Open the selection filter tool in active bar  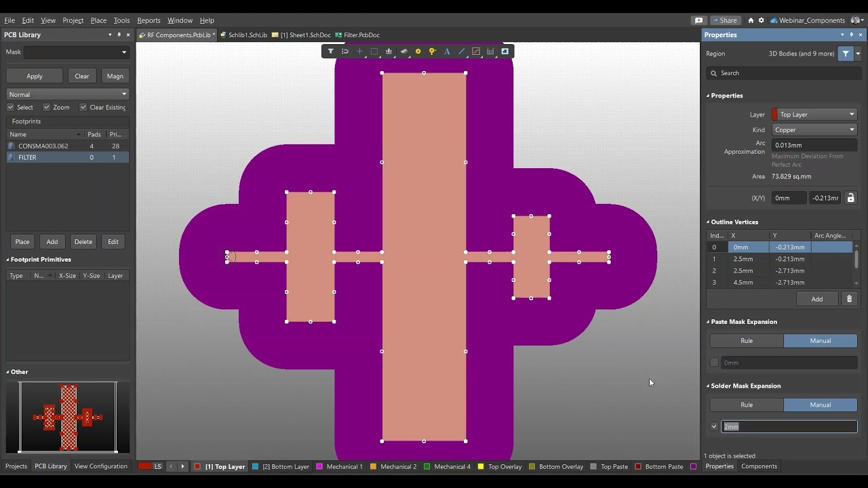330,52
